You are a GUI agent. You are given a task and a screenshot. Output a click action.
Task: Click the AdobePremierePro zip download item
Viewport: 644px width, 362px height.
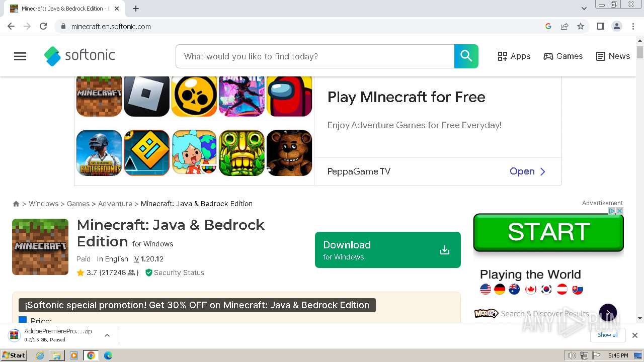pos(53,335)
